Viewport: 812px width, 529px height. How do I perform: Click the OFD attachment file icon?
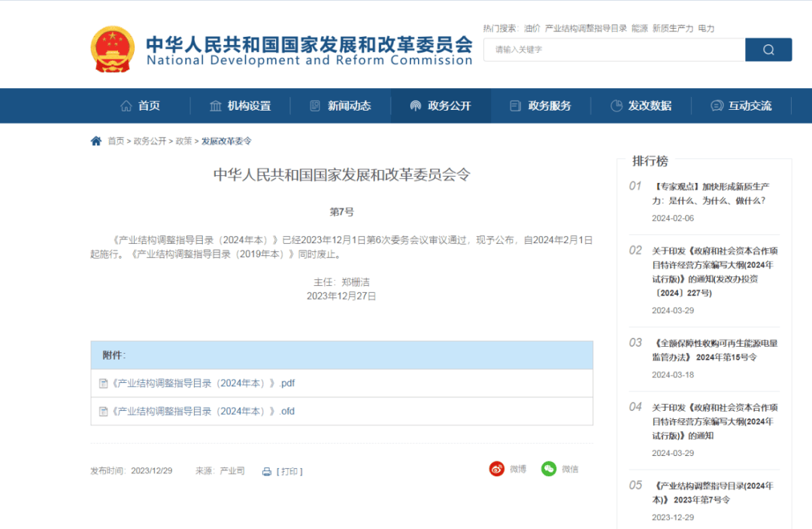[x=104, y=412]
